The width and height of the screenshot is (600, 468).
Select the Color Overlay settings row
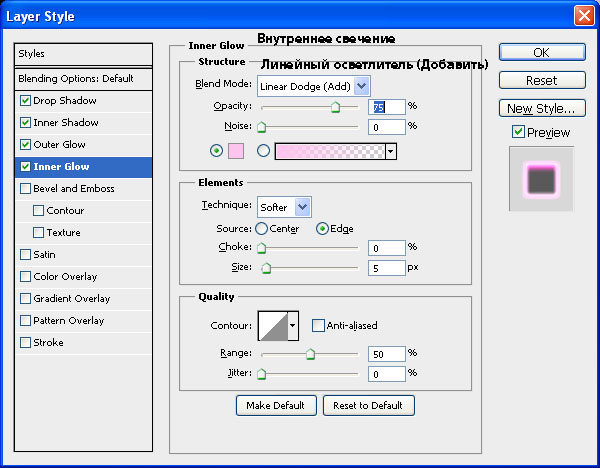coord(83,277)
